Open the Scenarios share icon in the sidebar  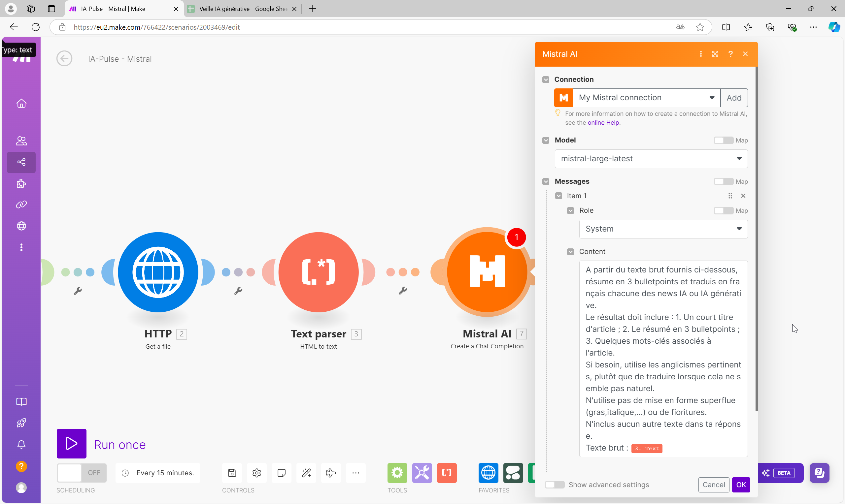click(x=21, y=162)
